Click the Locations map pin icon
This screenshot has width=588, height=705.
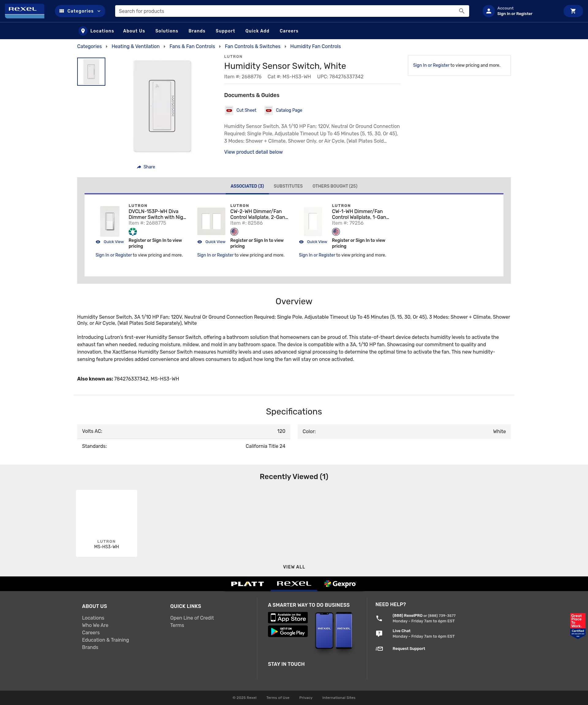[83, 31]
